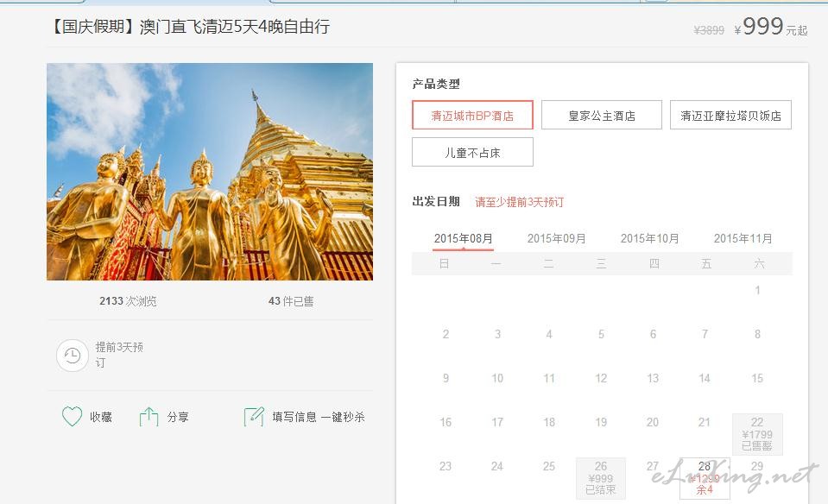Screen dimensions: 828x504
Task: Click the product title 澳门直飞清迈5天4晚自由行
Action: 235,27
